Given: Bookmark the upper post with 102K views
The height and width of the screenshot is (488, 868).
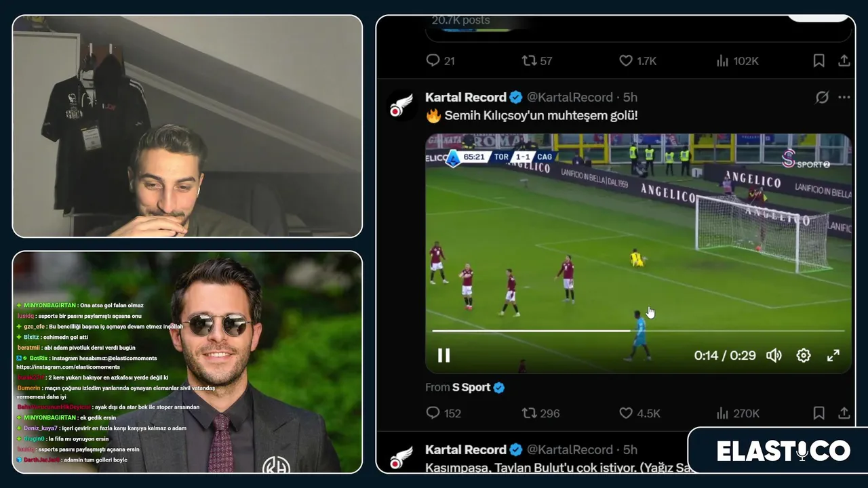Looking at the screenshot, I should [x=818, y=60].
